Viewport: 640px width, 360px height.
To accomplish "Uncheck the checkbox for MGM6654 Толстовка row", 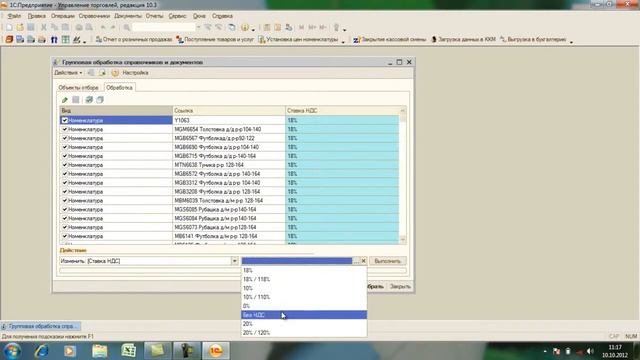I will 64,129.
